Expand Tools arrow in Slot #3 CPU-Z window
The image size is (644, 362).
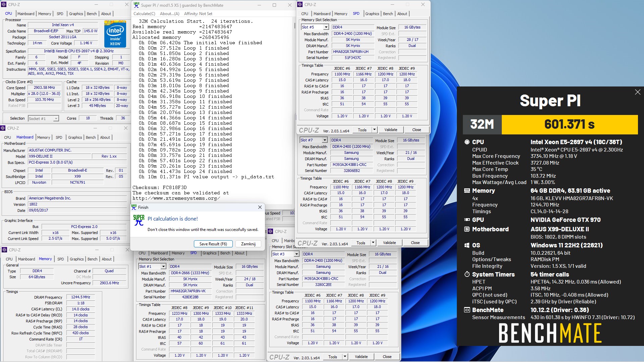tap(345, 357)
